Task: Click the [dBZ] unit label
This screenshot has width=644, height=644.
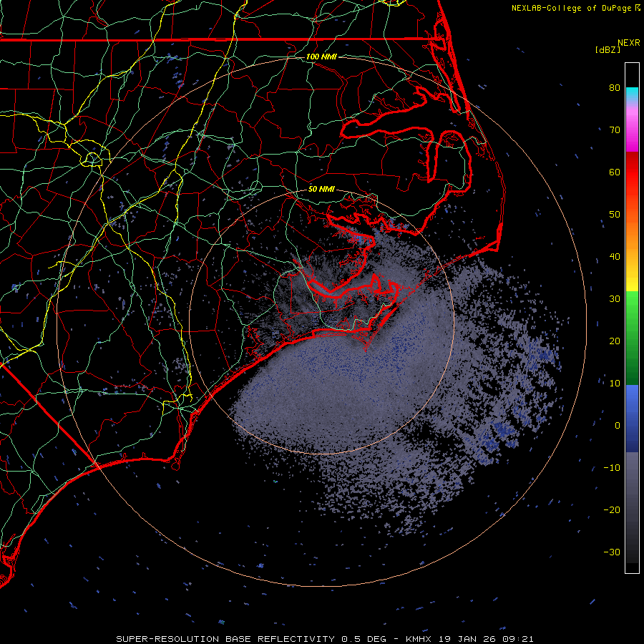Action: pyautogui.click(x=608, y=50)
